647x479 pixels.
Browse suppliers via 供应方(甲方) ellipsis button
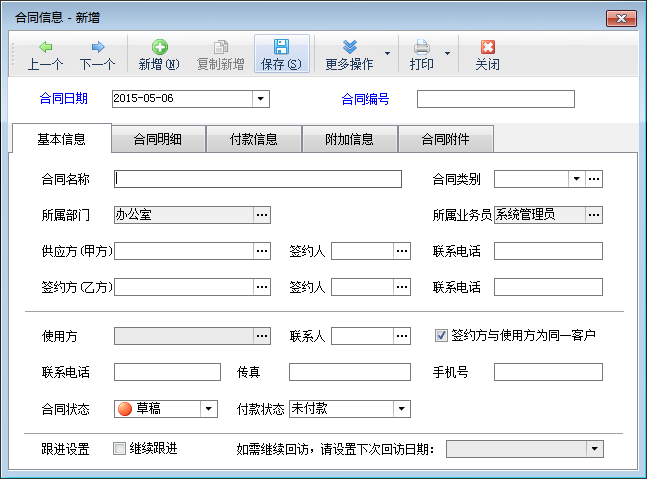[262, 251]
